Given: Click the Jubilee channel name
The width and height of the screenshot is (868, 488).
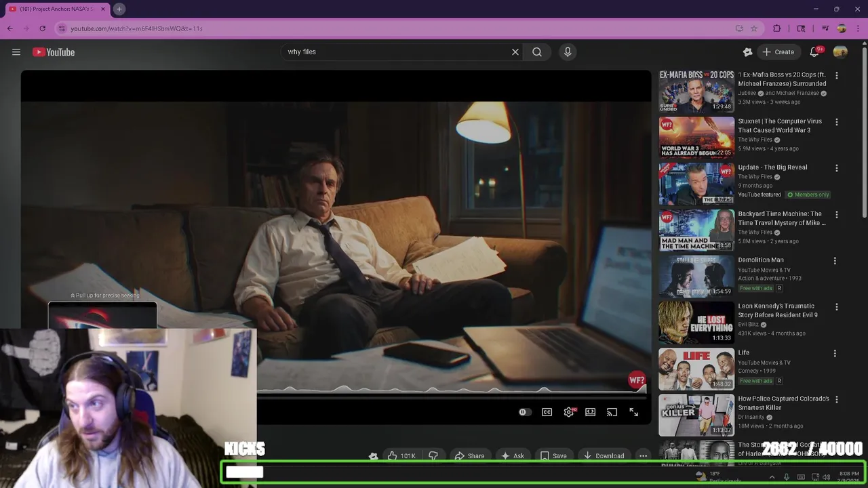Looking at the screenshot, I should (747, 93).
